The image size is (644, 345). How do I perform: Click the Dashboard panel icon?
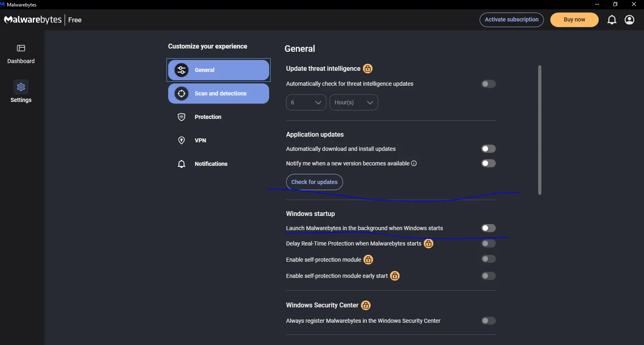tap(21, 48)
